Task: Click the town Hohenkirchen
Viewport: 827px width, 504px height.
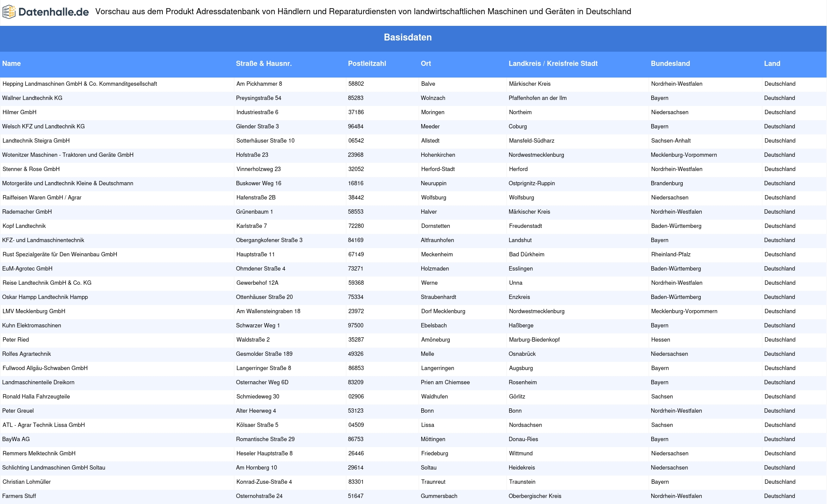Action: click(x=438, y=155)
